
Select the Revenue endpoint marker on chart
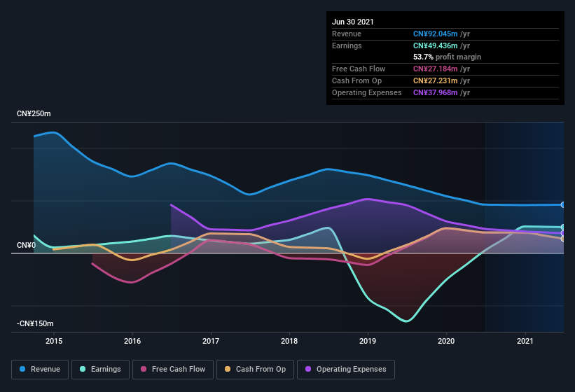tap(563, 205)
